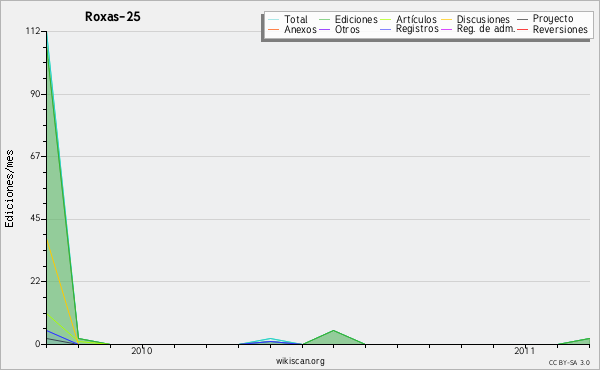
Task: Click the CC BY-SA 3.0 license text
Action: tap(569, 362)
